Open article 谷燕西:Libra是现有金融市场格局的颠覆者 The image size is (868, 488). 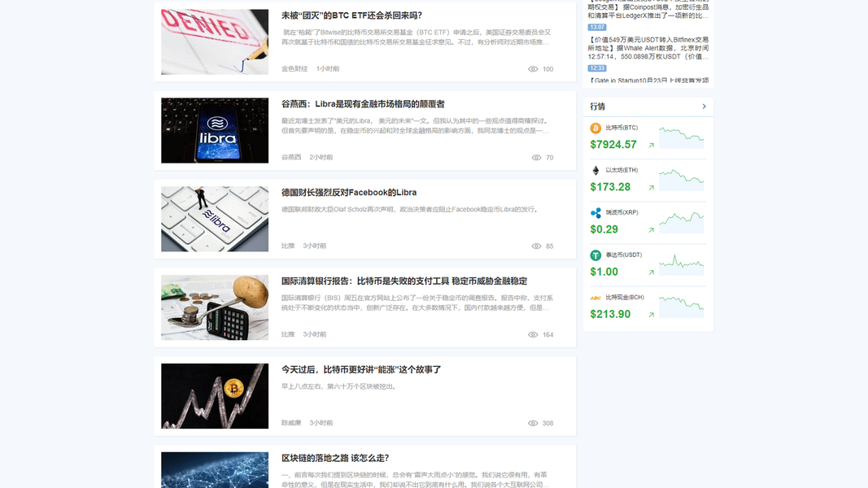click(363, 104)
